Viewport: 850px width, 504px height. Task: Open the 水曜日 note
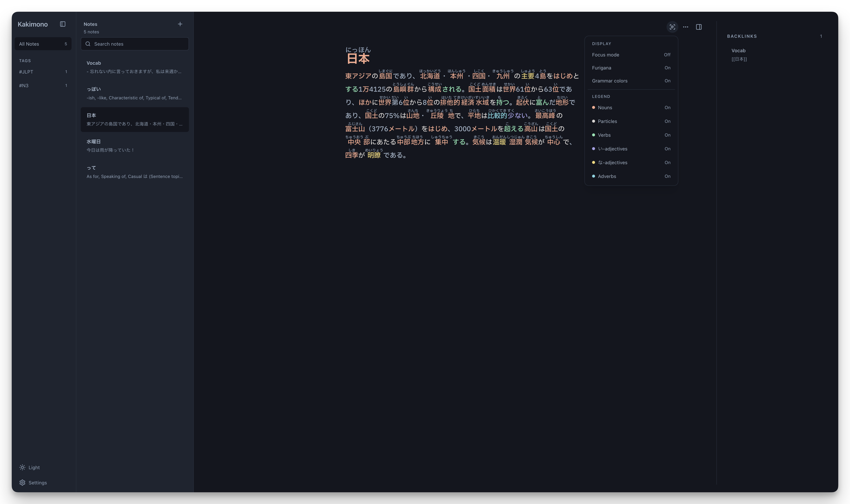135,146
